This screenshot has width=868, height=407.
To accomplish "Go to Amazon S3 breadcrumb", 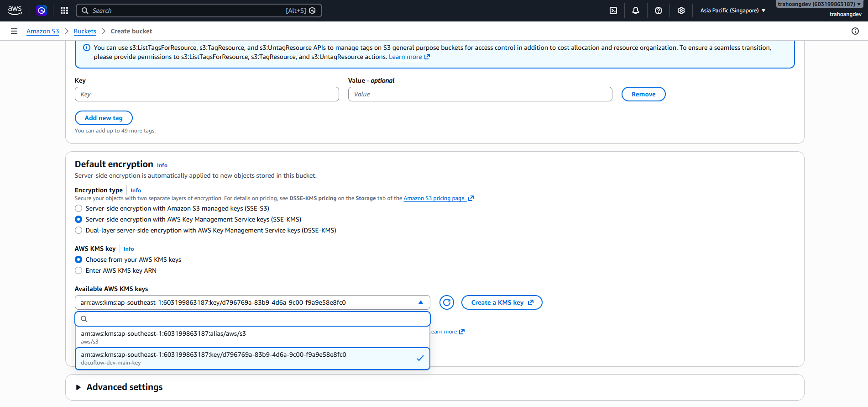I will (43, 31).
